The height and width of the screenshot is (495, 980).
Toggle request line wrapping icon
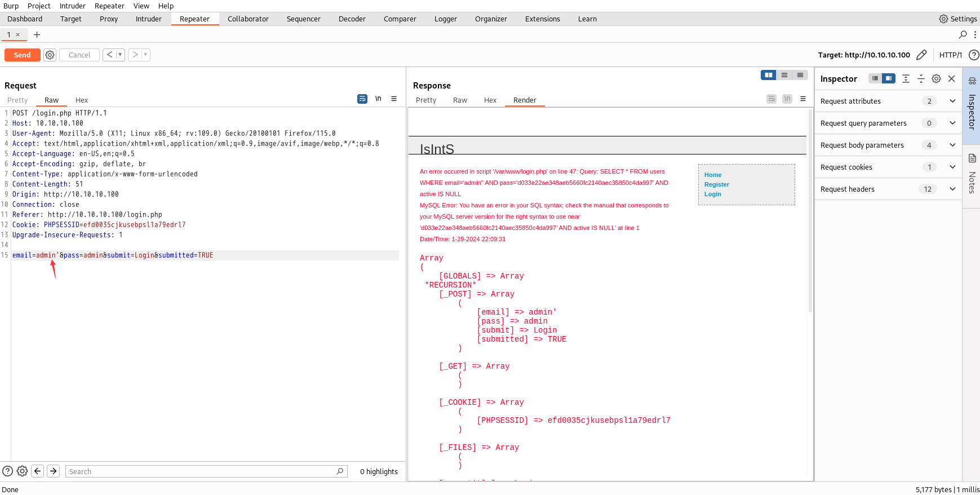click(x=362, y=99)
